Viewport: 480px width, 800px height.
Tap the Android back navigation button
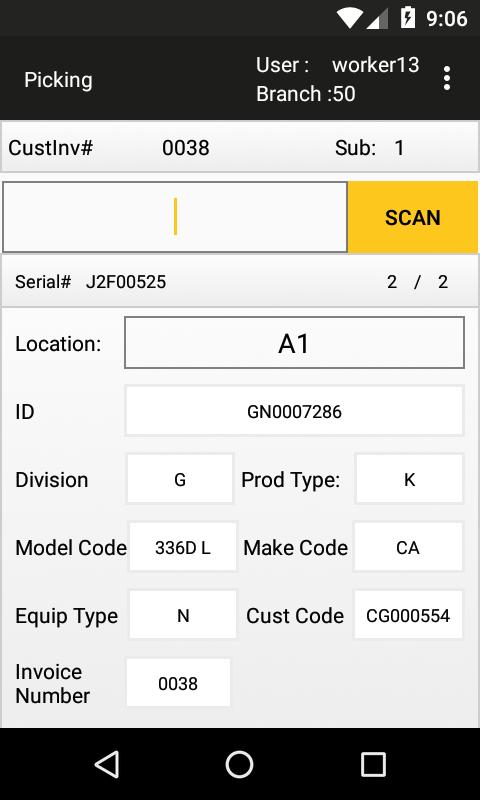click(x=108, y=764)
